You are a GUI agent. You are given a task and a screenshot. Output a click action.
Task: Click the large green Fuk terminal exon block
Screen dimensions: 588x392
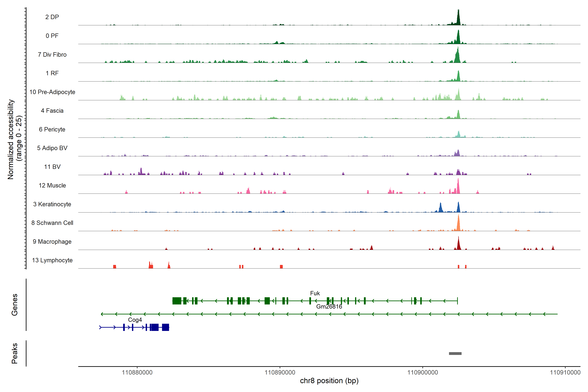pyautogui.click(x=177, y=301)
